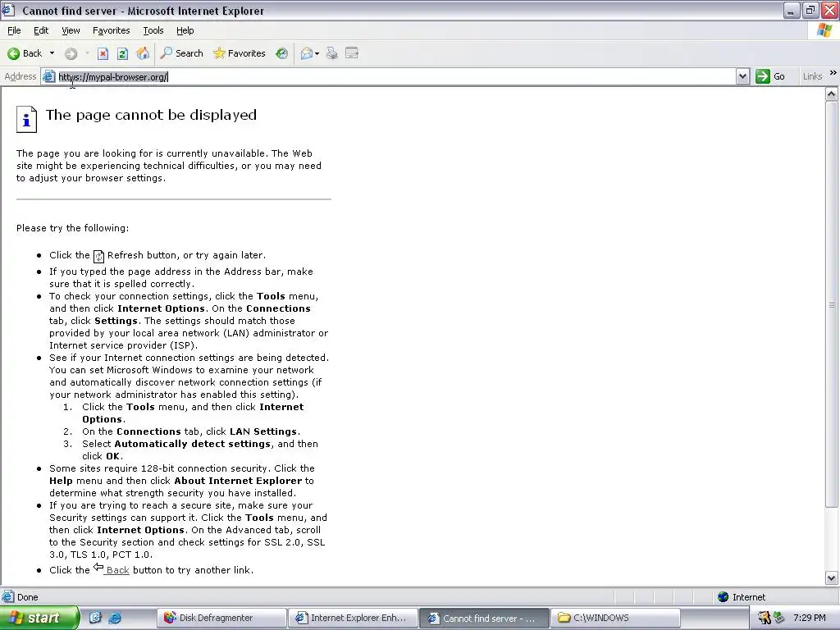
Task: Click the Done status bar page icon
Action: pos(8,597)
